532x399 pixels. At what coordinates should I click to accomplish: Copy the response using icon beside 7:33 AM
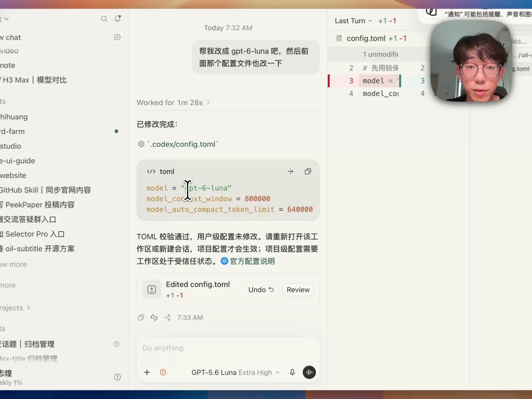[x=141, y=318]
